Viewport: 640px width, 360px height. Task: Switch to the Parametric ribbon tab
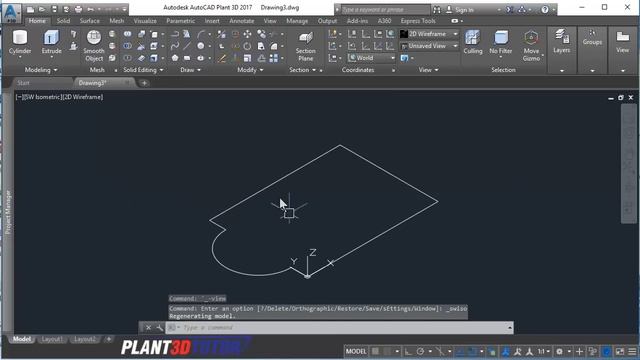tap(180, 21)
